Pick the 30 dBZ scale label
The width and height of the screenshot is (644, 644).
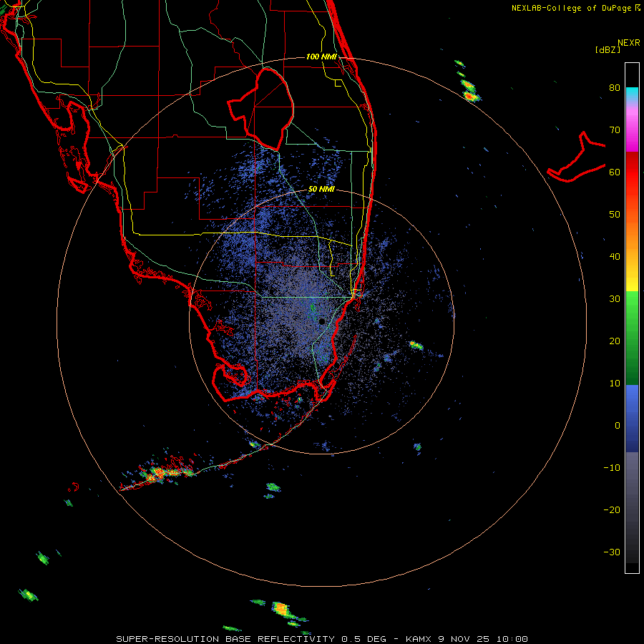615,299
